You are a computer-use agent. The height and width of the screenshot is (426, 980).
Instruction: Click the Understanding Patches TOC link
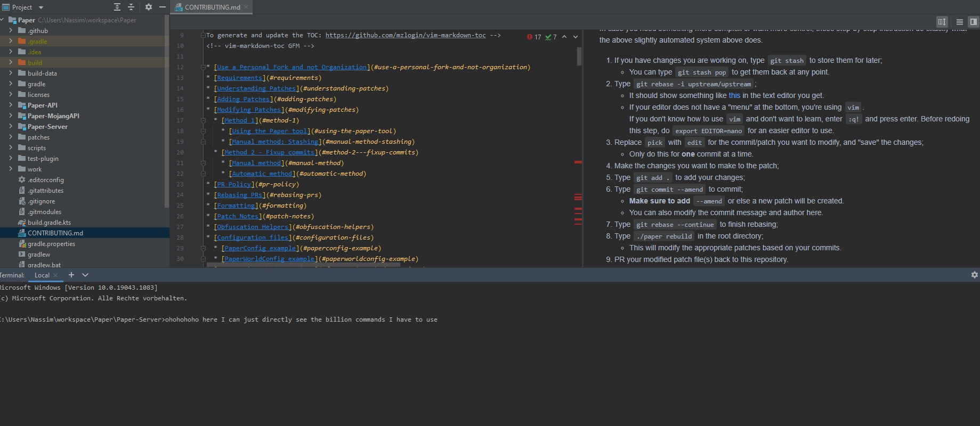click(256, 88)
